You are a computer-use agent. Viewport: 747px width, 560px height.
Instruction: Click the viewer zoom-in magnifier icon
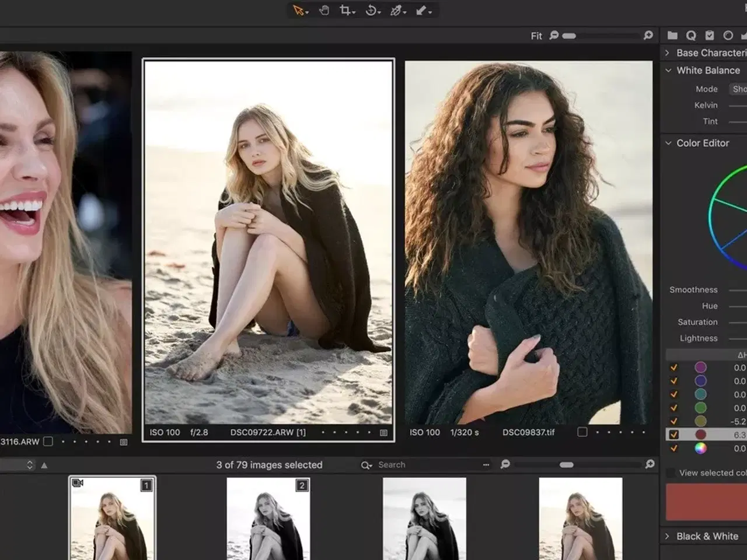pos(648,36)
